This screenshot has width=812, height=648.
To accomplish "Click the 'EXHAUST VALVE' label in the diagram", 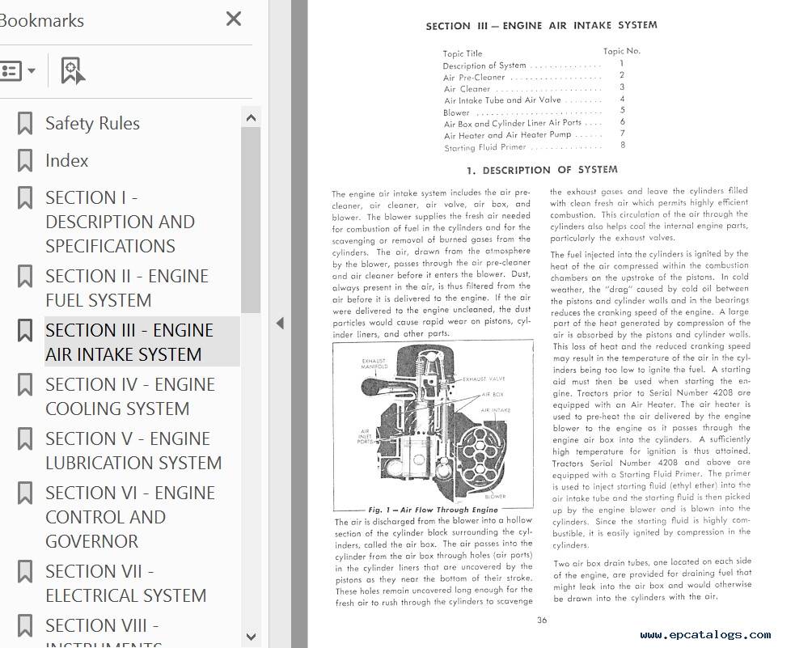I will tap(484, 379).
